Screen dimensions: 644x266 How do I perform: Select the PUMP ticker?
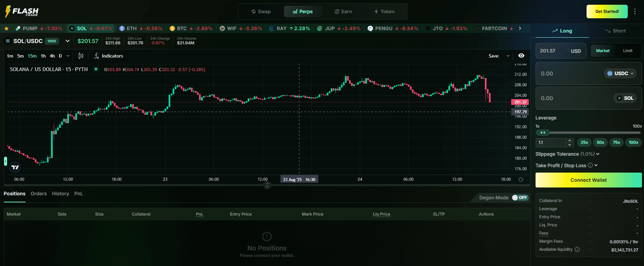coord(39,28)
